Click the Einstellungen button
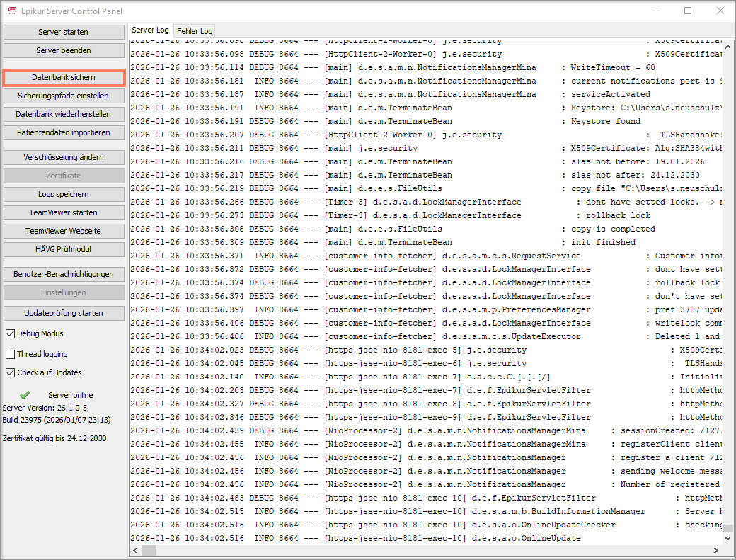 tap(64, 292)
